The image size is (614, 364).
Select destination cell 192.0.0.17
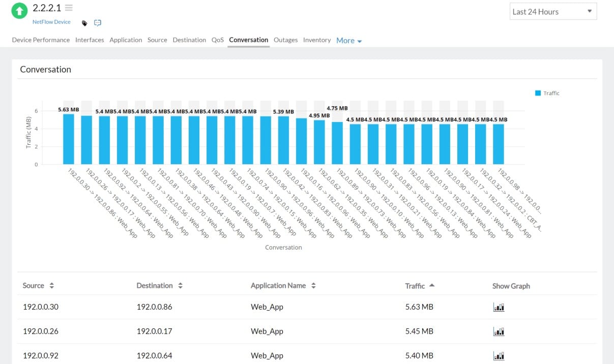(155, 331)
